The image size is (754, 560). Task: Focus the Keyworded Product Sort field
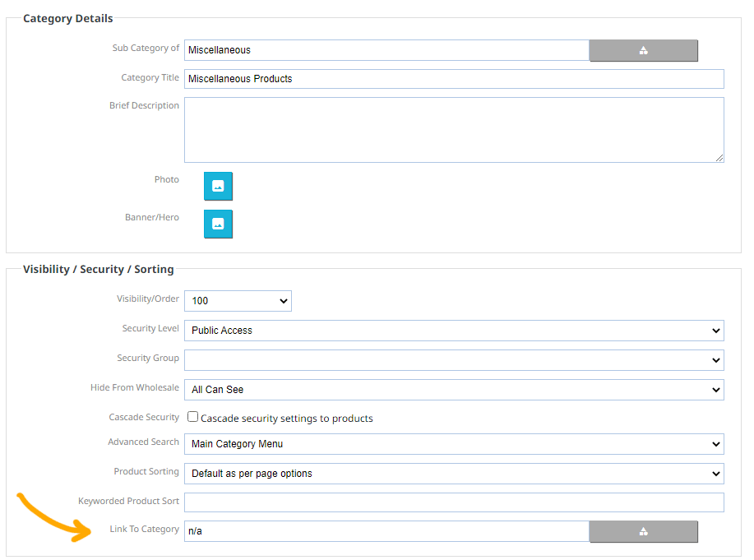454,502
